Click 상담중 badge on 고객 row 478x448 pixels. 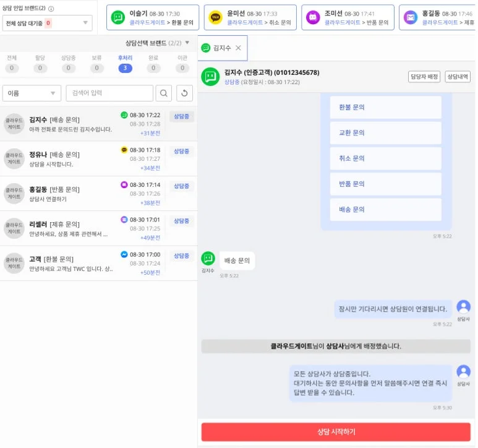tap(181, 256)
